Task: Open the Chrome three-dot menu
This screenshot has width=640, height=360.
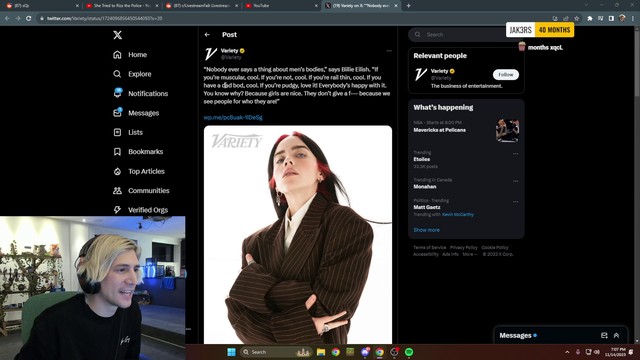Action: tap(633, 18)
